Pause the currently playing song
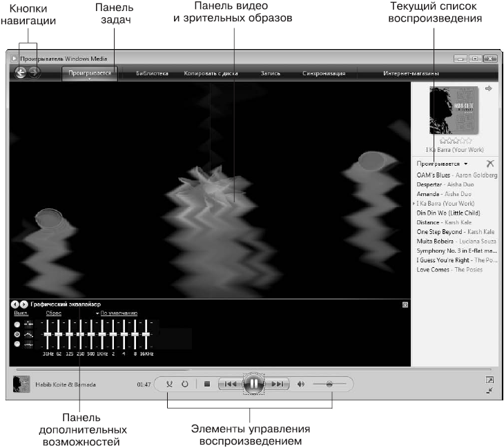Viewport: 504px width, 448px height. click(254, 384)
